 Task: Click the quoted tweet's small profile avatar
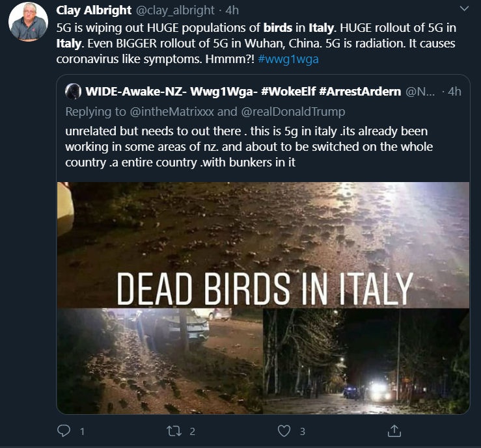74,91
